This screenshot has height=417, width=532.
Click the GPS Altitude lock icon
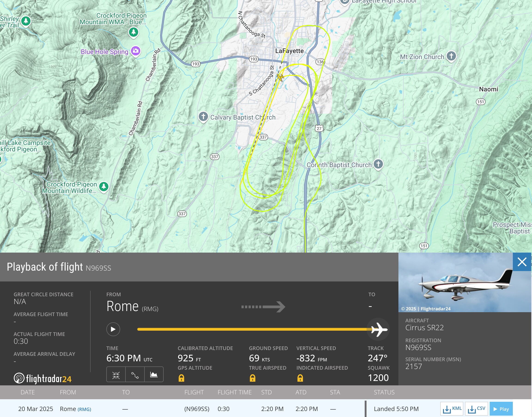point(181,378)
